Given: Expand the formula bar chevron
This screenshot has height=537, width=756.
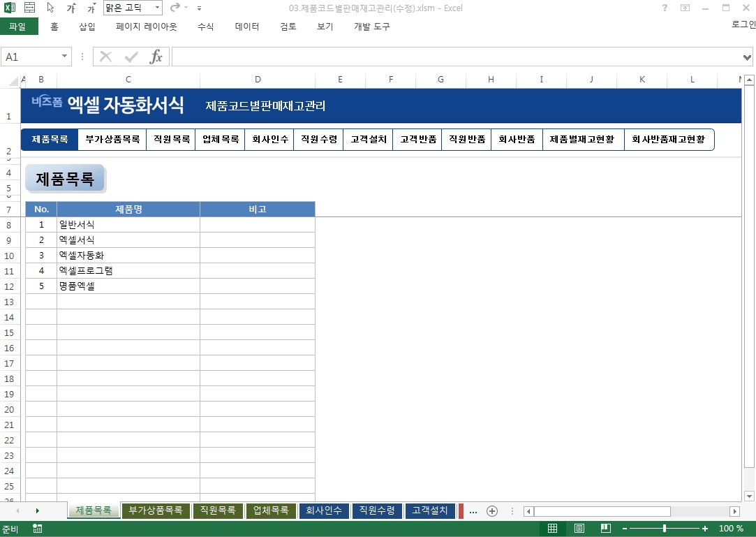Looking at the screenshot, I should pyautogui.click(x=747, y=57).
